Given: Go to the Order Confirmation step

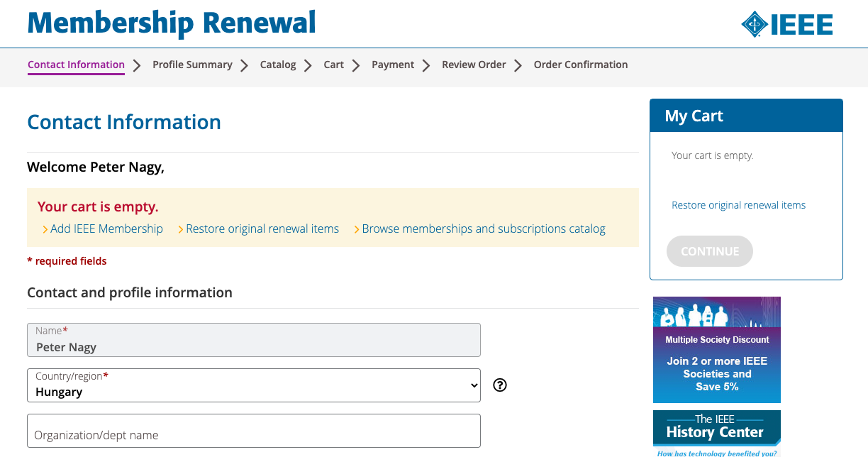Looking at the screenshot, I should (581, 65).
